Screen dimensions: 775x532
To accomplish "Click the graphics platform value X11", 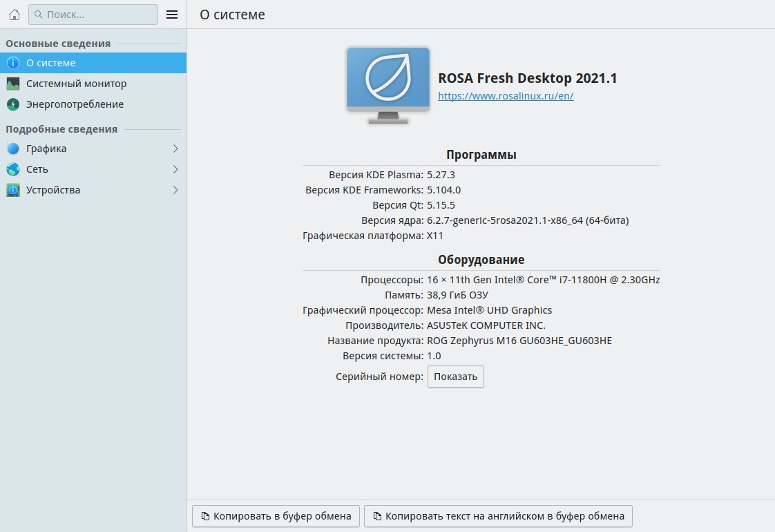I will tap(435, 236).
